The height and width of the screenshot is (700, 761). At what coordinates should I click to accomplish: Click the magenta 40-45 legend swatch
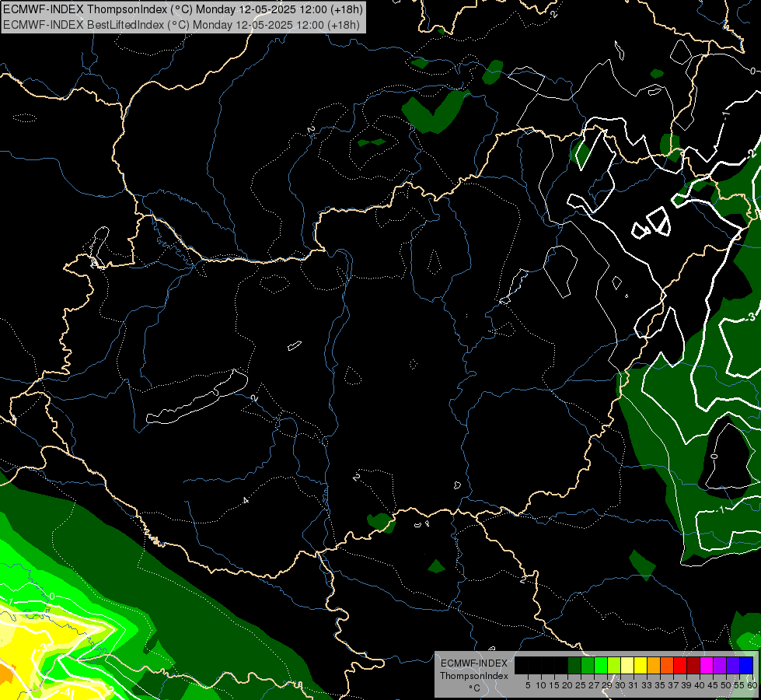[707, 665]
